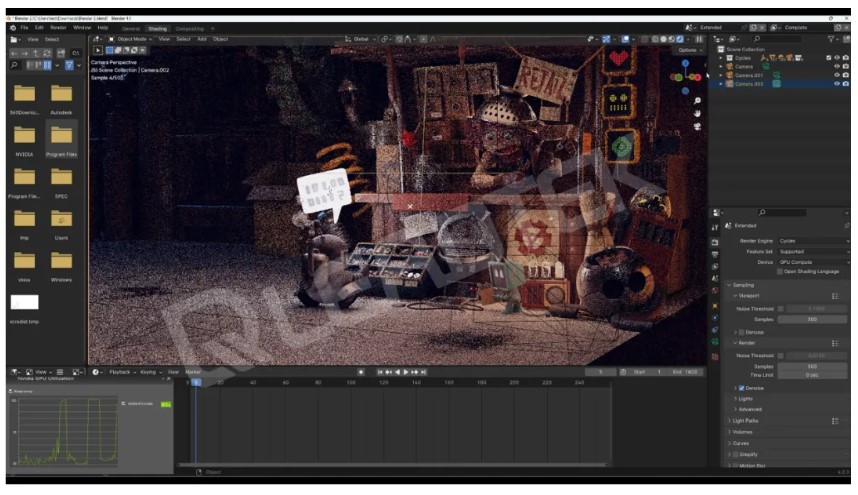Open the Render menu

(x=59, y=28)
